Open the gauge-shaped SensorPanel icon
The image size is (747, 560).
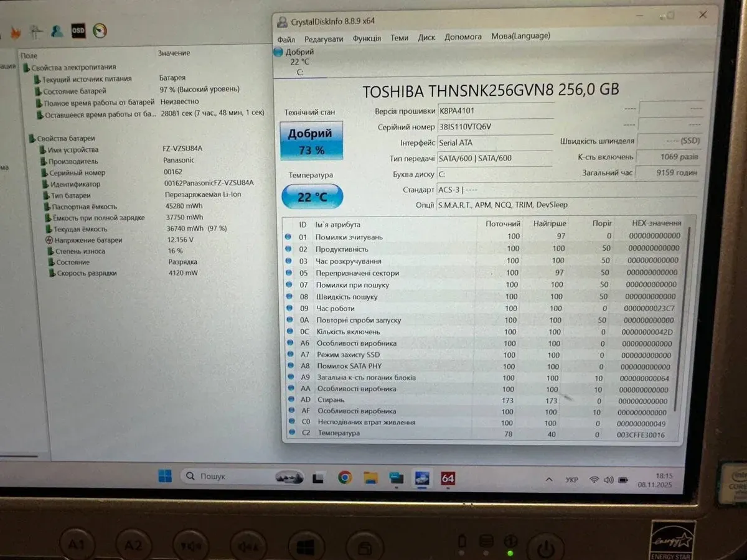[100, 30]
